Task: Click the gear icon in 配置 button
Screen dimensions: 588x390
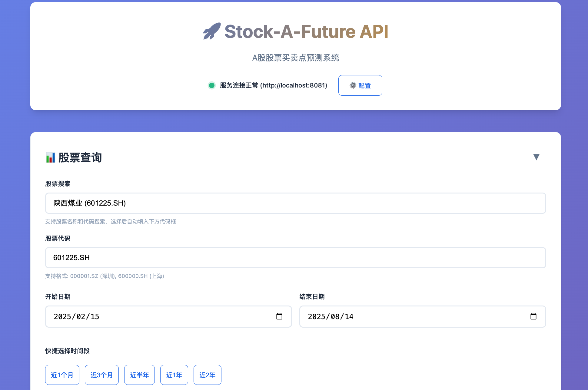Action: [353, 85]
